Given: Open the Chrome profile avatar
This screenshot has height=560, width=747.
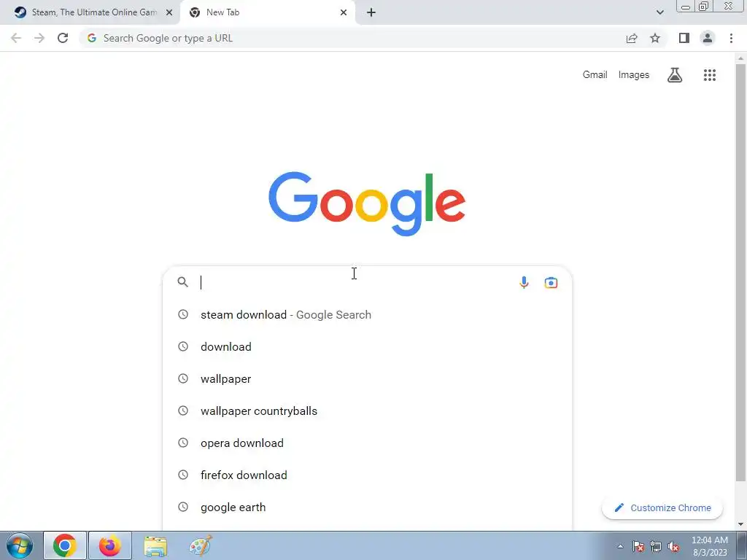Looking at the screenshot, I should pyautogui.click(x=708, y=38).
